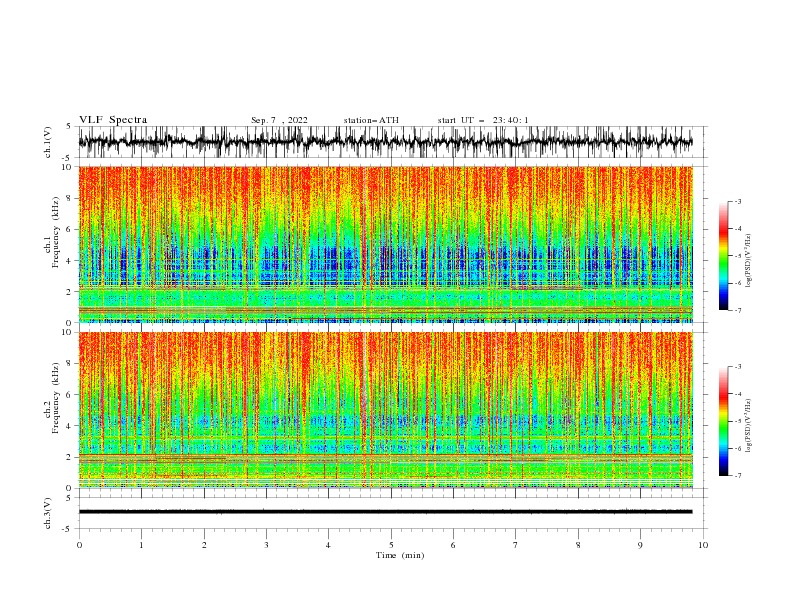Click the ch.1 spectrogram color scale bar
This screenshot has height=612, width=792.
(723, 256)
